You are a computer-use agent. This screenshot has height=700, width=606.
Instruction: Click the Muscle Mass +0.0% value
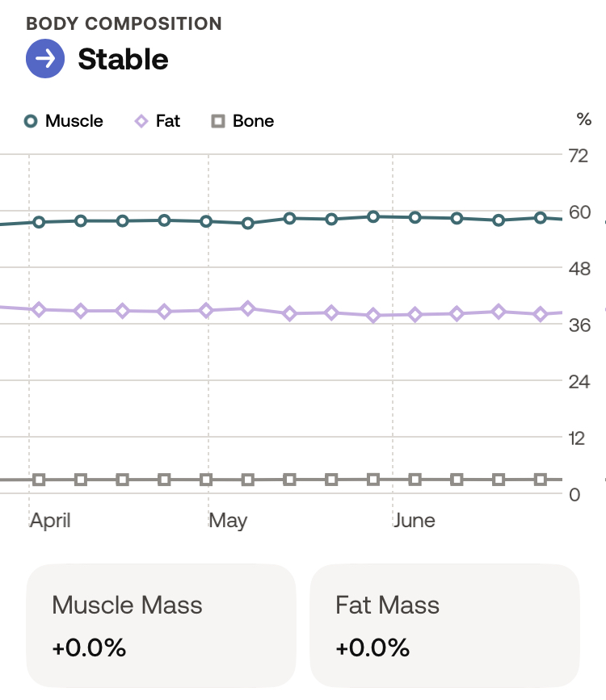click(x=89, y=648)
